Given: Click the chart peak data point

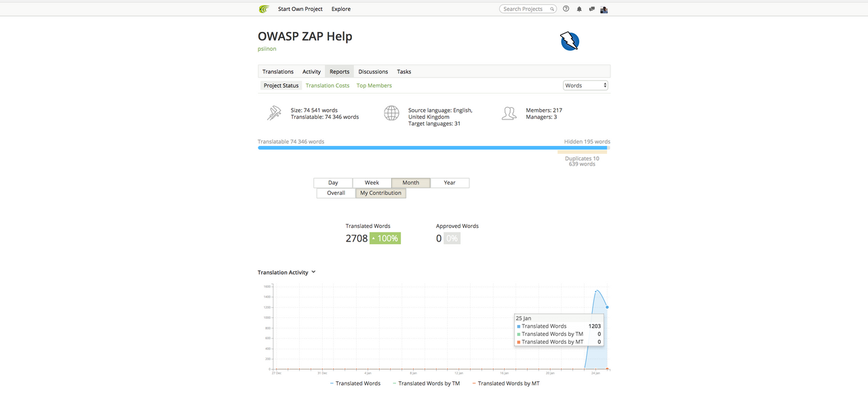Looking at the screenshot, I should (596, 292).
